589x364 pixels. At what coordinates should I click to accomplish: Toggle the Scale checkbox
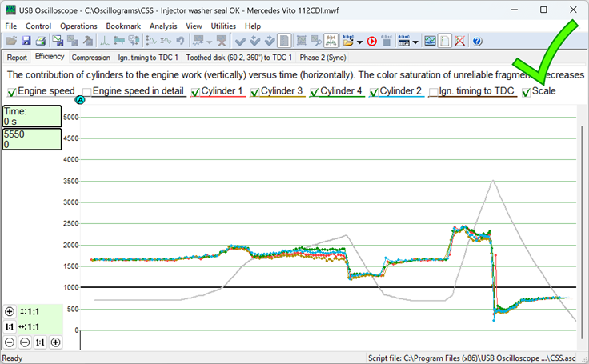(526, 92)
